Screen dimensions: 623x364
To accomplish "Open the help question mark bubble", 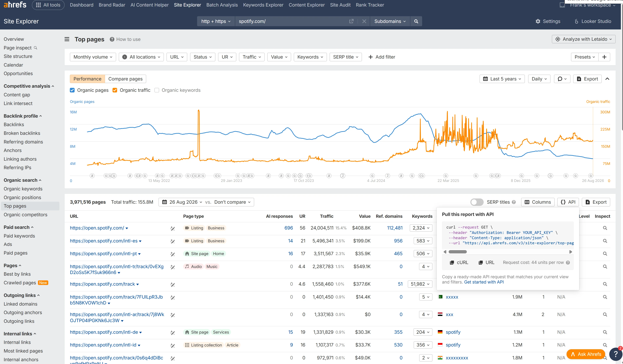I will click(x=616, y=354).
